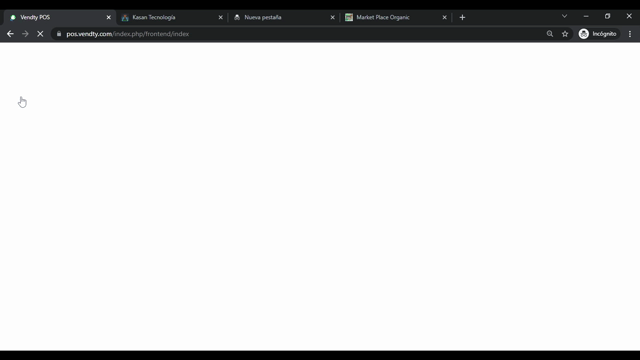Screen dimensions: 640x360
Task: Close the browser window
Action: [629, 16]
